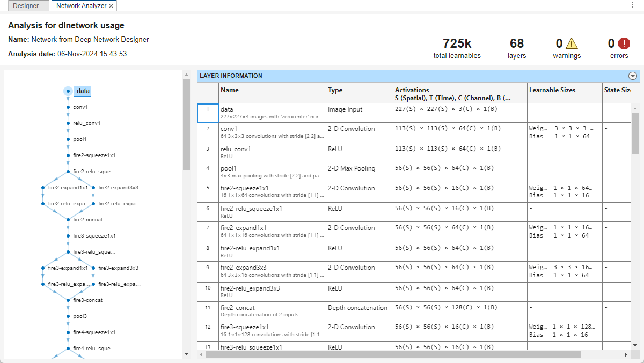Image resolution: width=644 pixels, height=363 pixels.
Task: Select the pool1 table row
Action: coord(413,172)
